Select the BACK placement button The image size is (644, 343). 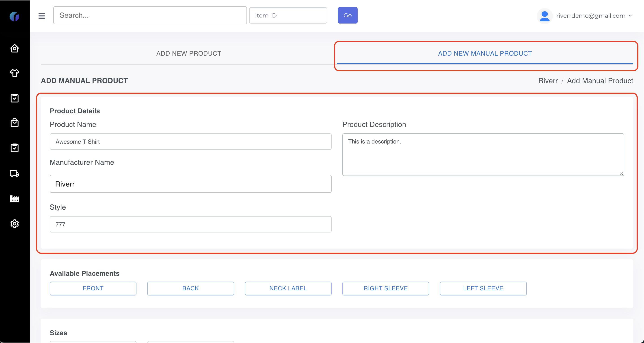point(190,288)
